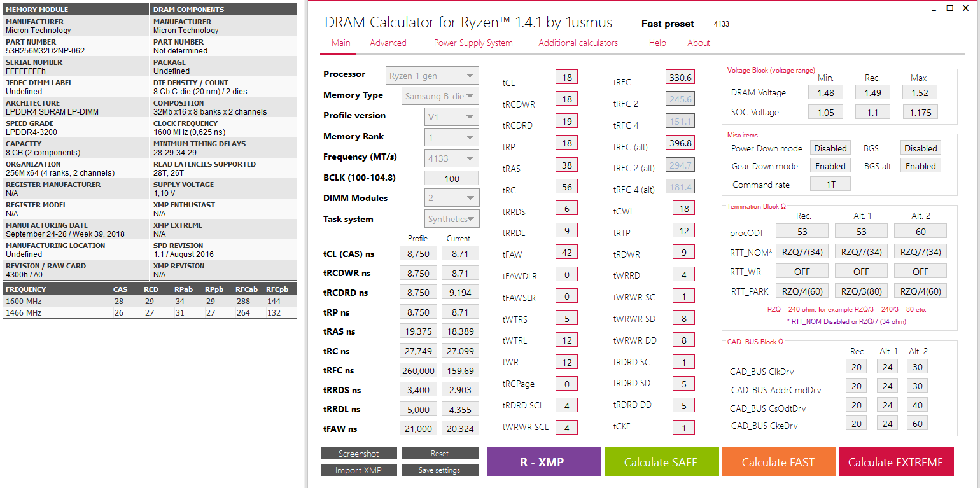Screen dimensions: 980x488
Task: Select the tRCDWR value field
Action: point(566,99)
